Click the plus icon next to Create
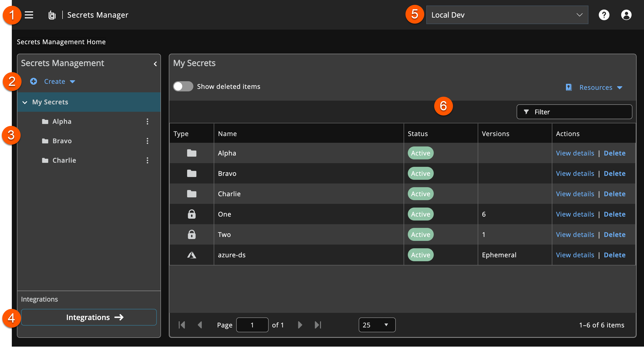 point(34,81)
